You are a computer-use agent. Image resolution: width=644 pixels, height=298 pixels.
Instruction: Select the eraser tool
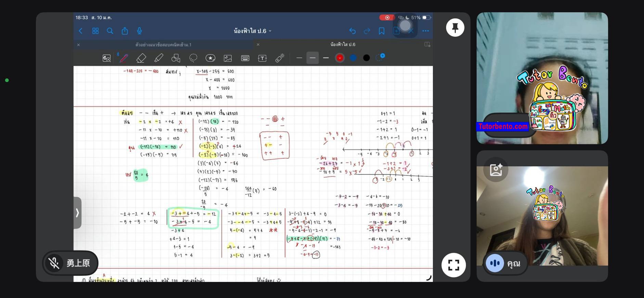(x=141, y=58)
